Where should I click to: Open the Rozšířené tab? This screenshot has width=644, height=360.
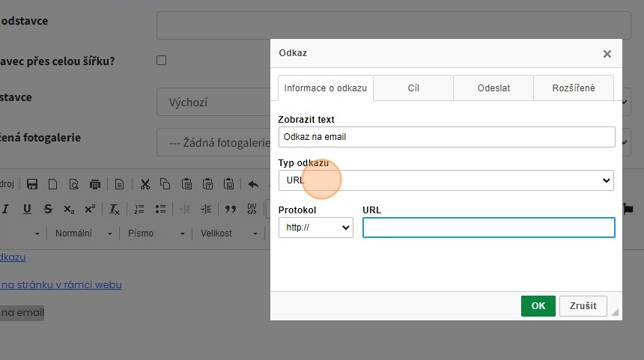tap(574, 88)
